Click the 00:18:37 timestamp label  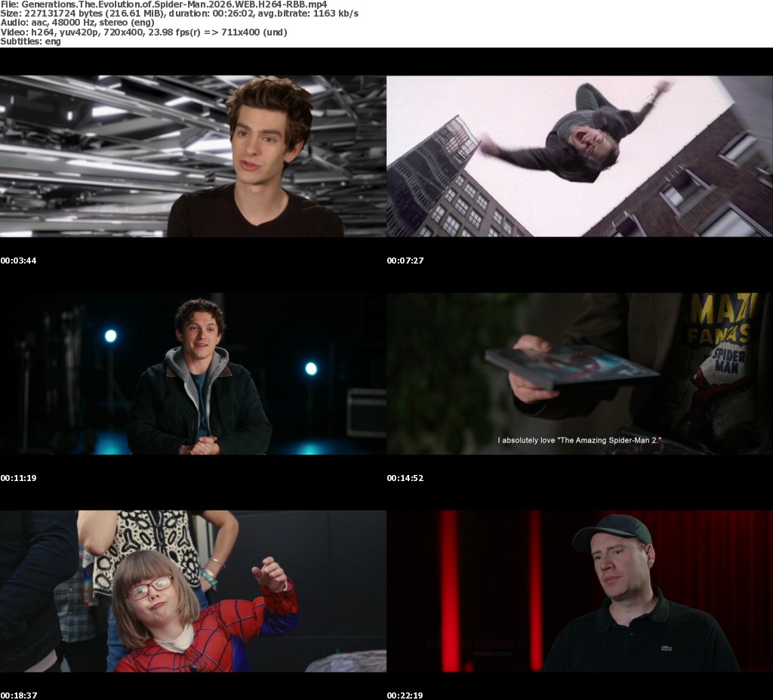18,695
